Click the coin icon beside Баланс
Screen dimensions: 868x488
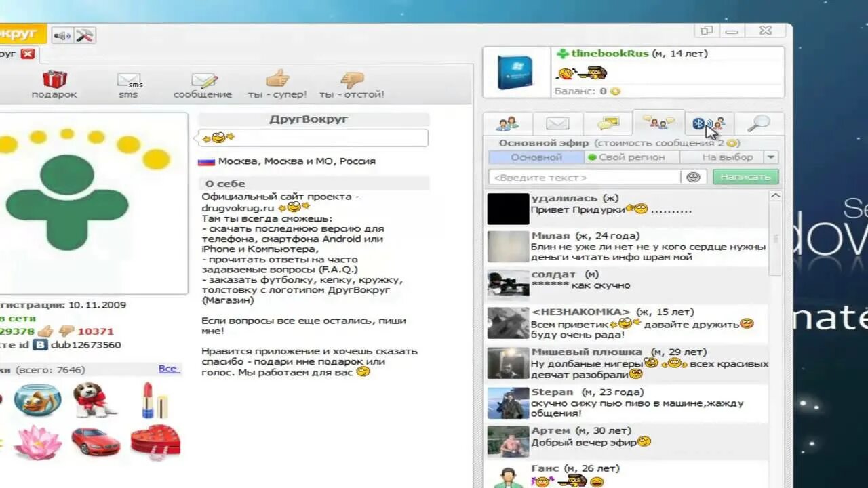[615, 91]
